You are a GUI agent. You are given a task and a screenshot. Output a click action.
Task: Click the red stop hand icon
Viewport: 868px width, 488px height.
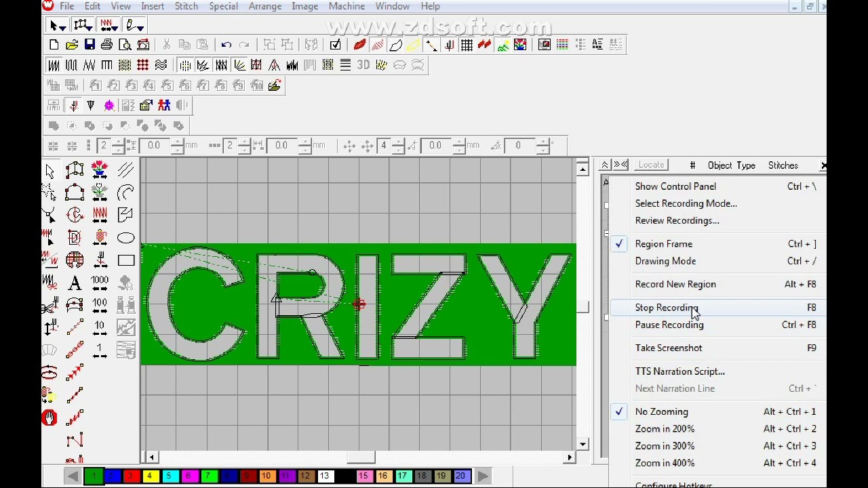[x=50, y=418]
